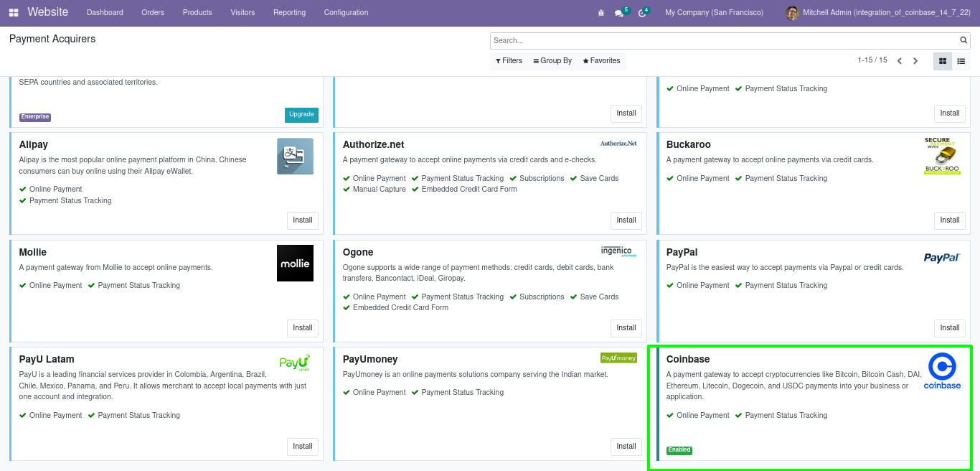Click Subscriptions in the Ogone card
Viewport: 980px width, 471px height.
pyautogui.click(x=542, y=297)
